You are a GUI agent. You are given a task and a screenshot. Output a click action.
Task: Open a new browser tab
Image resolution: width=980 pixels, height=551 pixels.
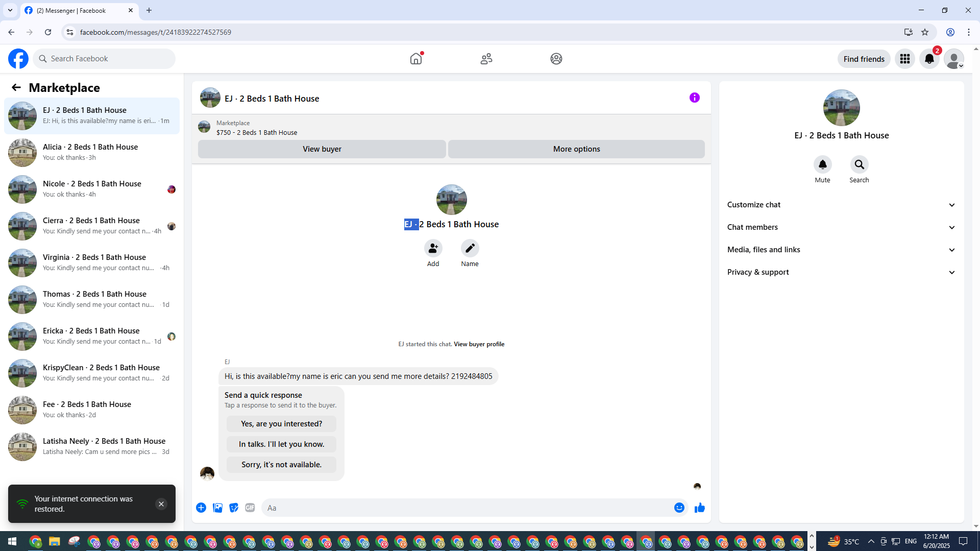tap(149, 10)
